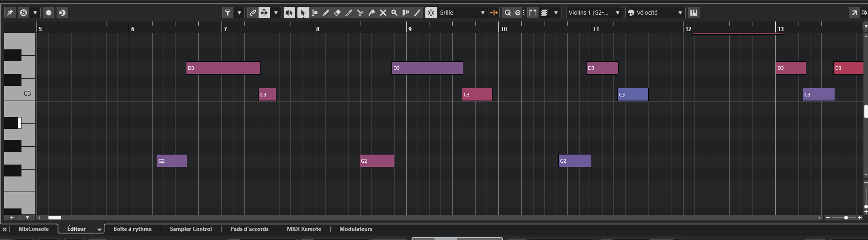Open the Boîte à rythme tab
The image size is (868, 240).
[x=132, y=229]
